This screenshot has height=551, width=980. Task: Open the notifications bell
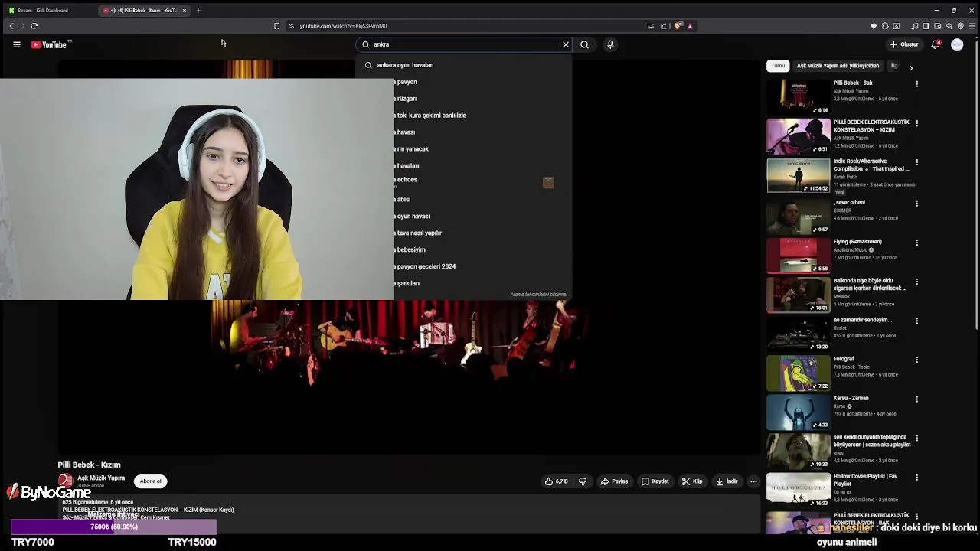[x=935, y=44]
